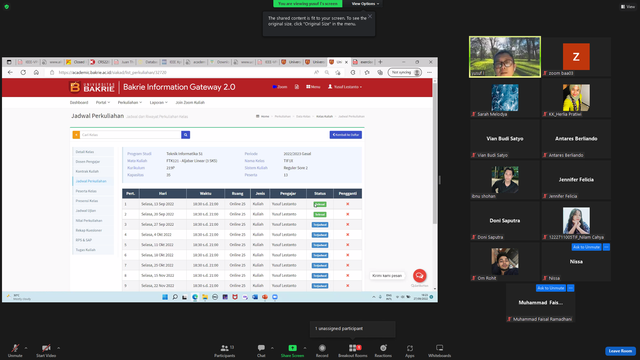Click the Not syncing profile button
The height and width of the screenshot is (360, 640).
click(x=404, y=72)
